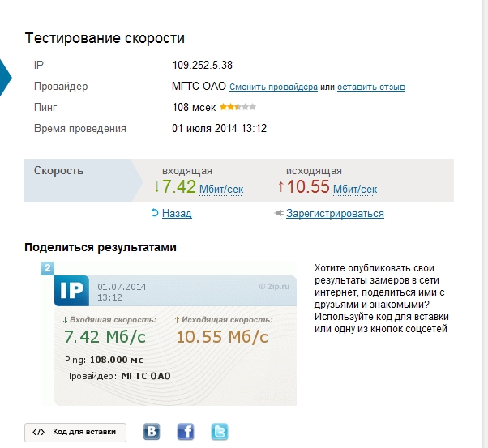
Task: Click the blue arrow marker at left edge
Action: point(6,78)
